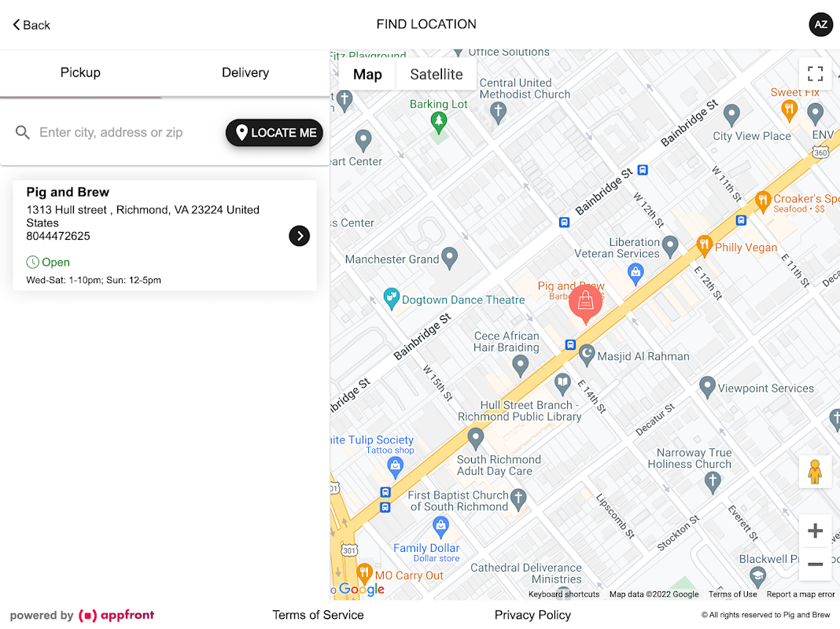Click the city, address or zip field

click(x=126, y=132)
